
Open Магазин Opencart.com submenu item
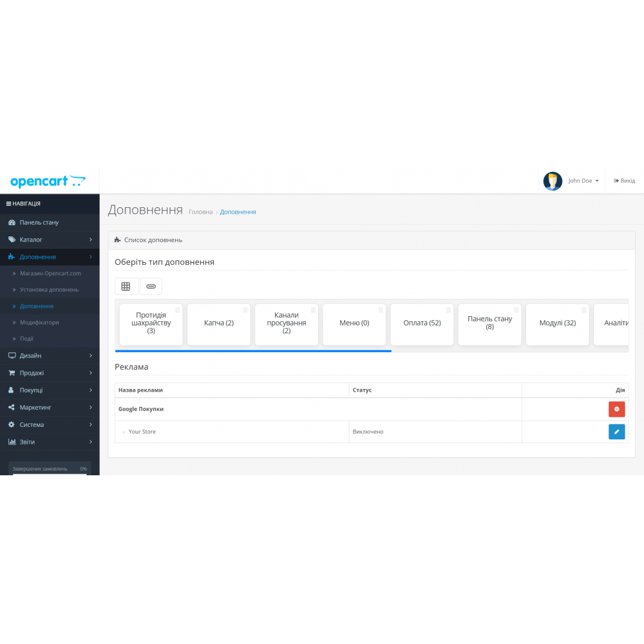pos(50,273)
